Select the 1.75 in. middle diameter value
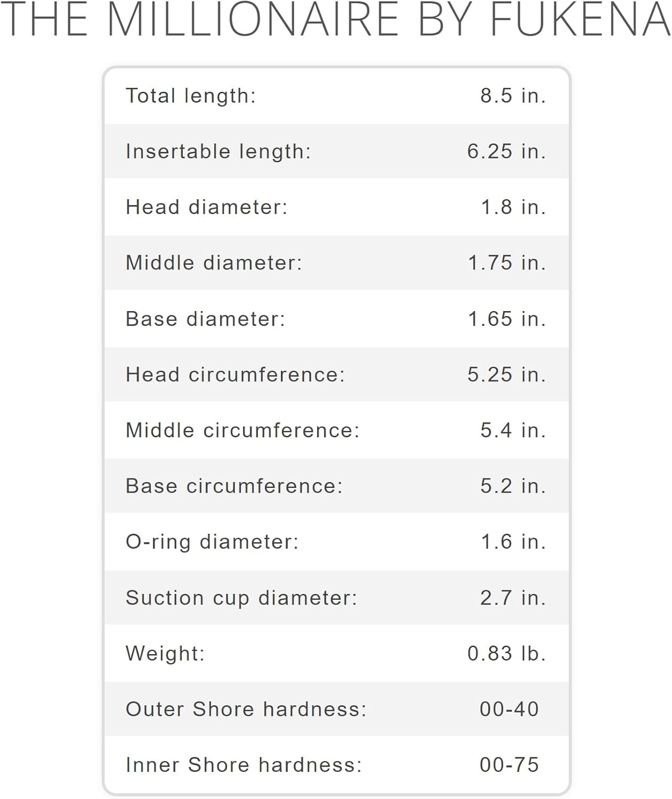 (507, 263)
